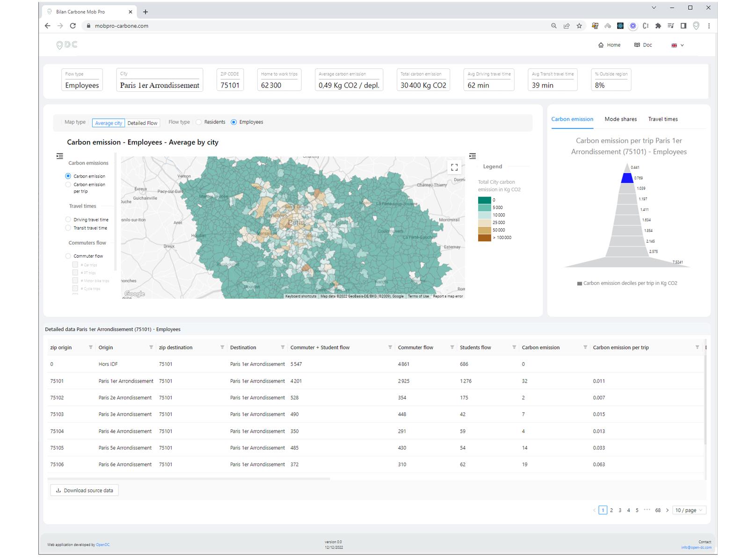Click the address bar URL field

tap(313, 26)
